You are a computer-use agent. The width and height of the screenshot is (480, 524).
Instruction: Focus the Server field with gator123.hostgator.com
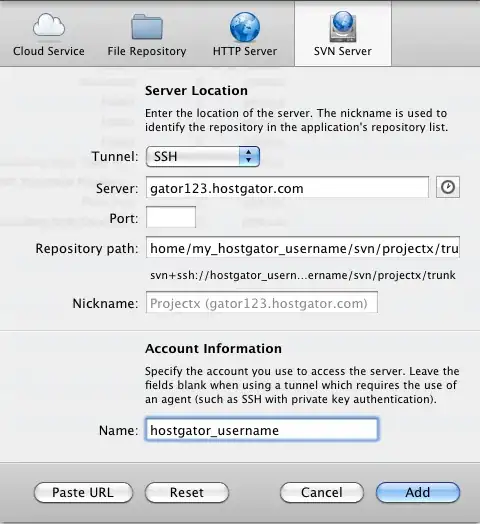(x=287, y=187)
